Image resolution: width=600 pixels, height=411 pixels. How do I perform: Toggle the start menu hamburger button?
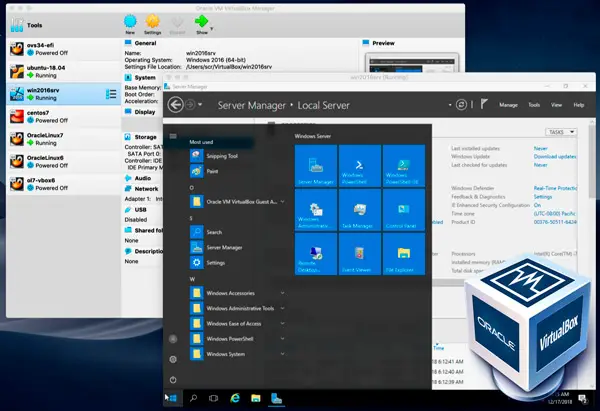point(173,135)
